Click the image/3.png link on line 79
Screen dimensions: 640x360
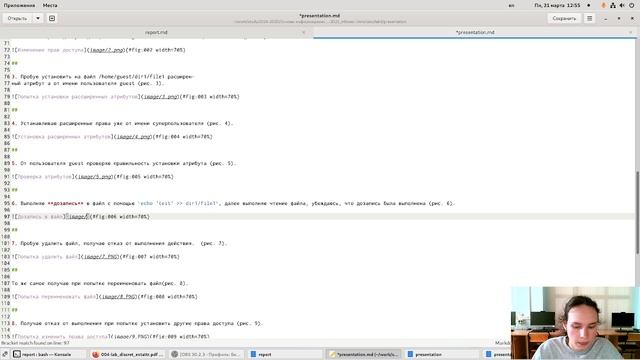(161, 97)
